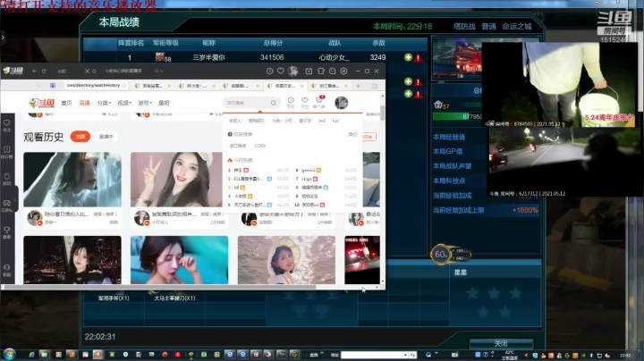Open the heart favorites icon in Douyu title bar
This screenshot has width=644, height=361.
pyautogui.click(x=281, y=71)
